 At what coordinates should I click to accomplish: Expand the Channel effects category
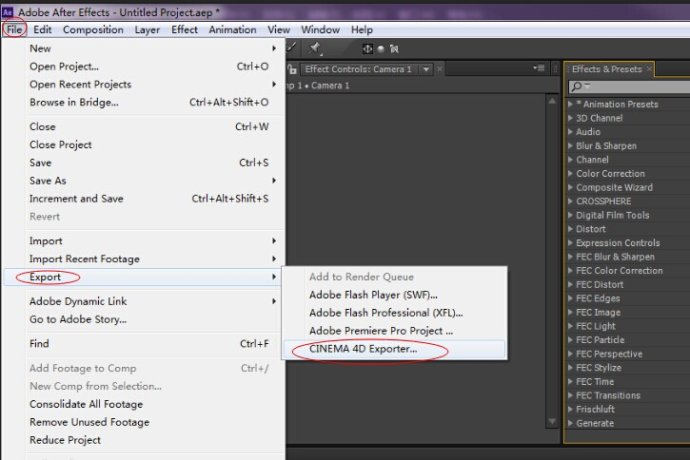click(570, 160)
